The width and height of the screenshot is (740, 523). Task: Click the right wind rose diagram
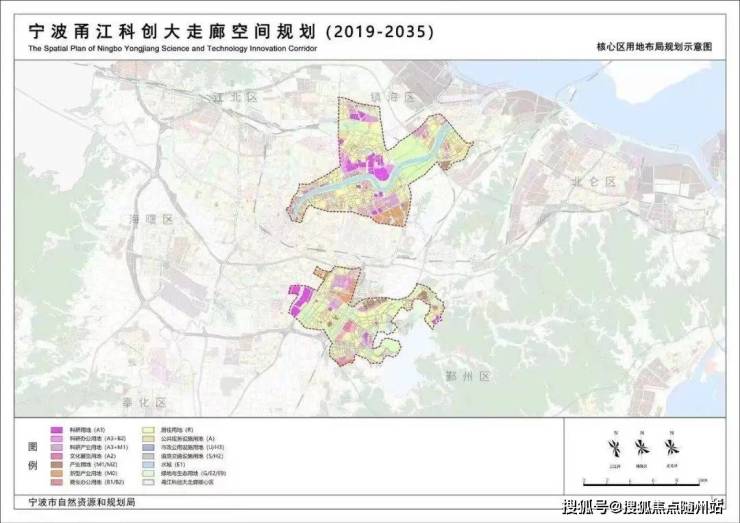pyautogui.click(x=672, y=447)
